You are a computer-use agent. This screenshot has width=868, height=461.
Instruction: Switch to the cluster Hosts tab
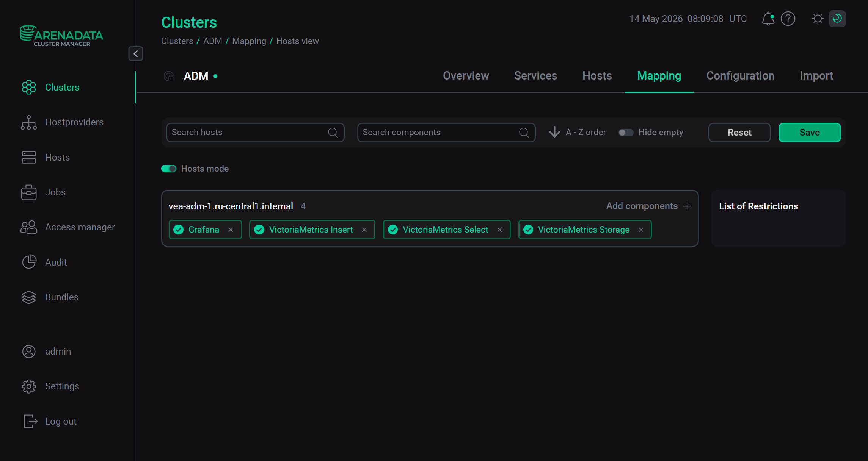[597, 76]
